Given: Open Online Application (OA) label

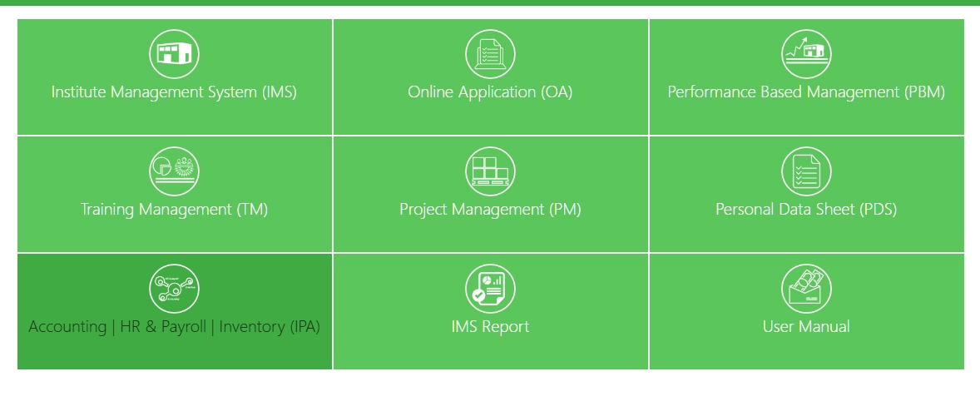Looking at the screenshot, I should pyautogui.click(x=491, y=92).
